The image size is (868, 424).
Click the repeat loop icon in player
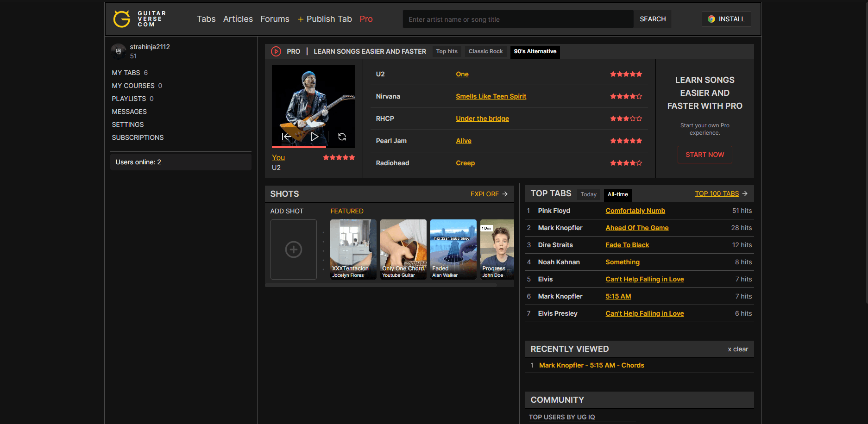coord(342,137)
